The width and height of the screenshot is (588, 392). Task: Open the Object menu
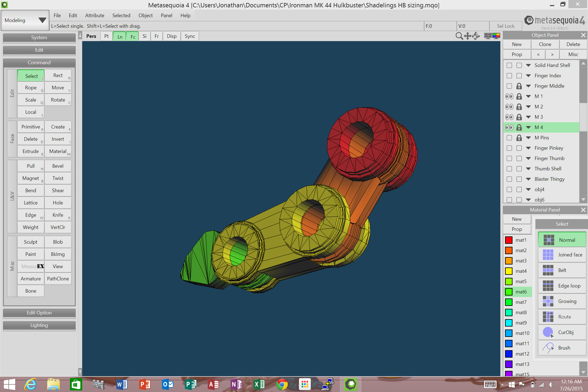(146, 16)
